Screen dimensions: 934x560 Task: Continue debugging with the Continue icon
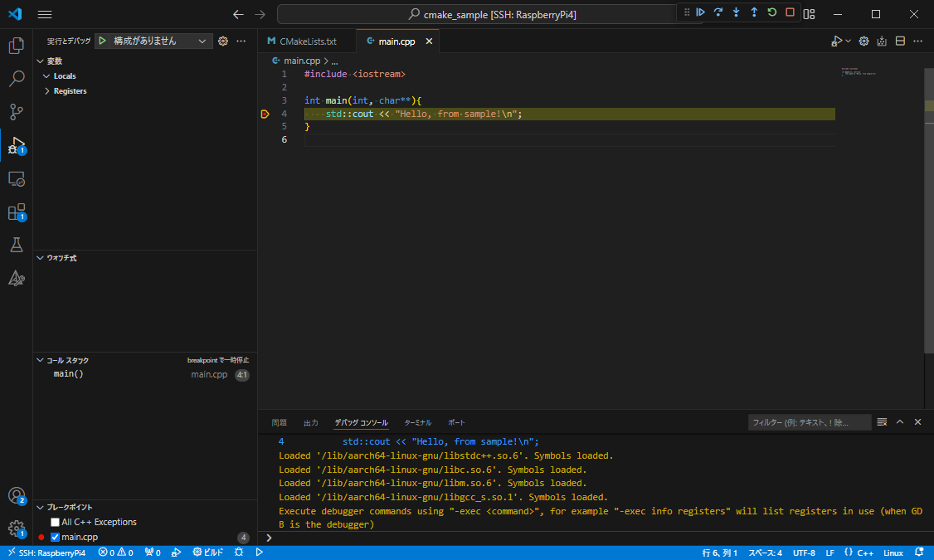(700, 12)
